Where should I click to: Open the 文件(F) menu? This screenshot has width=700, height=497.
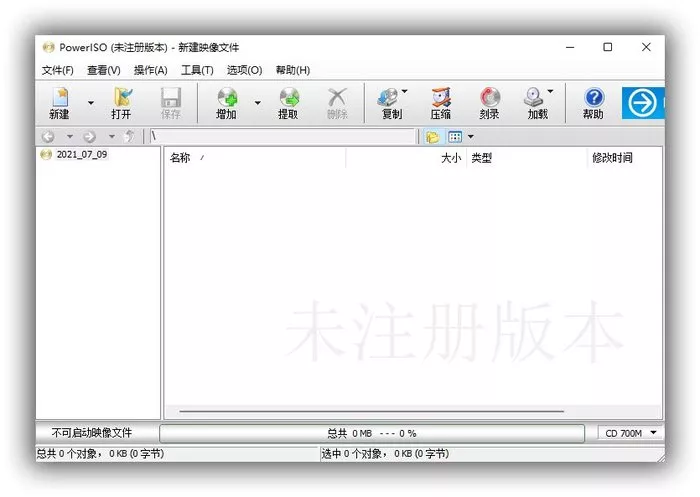58,70
